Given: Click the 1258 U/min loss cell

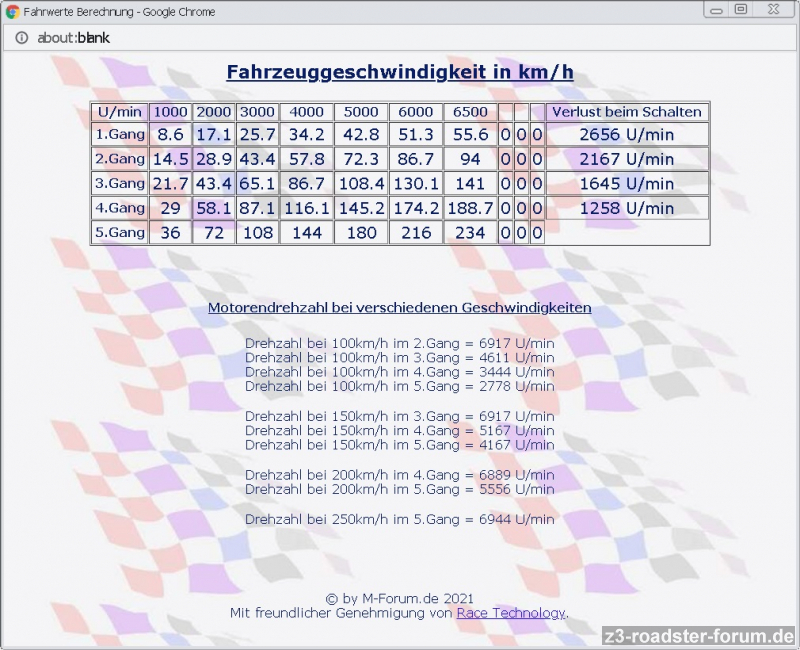Looking at the screenshot, I should coord(627,208).
